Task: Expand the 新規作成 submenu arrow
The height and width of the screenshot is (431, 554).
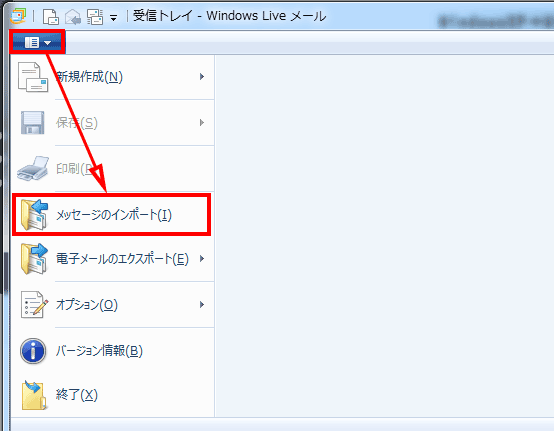Action: [x=202, y=76]
